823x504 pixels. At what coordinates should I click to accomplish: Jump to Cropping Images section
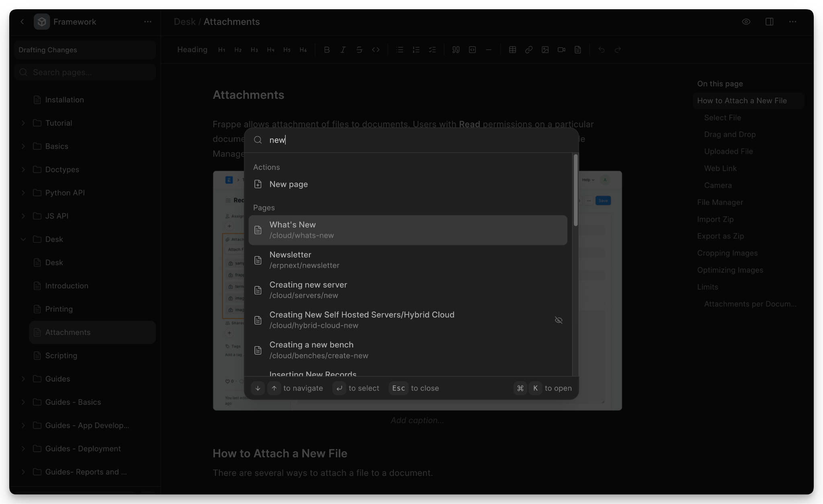727,253
